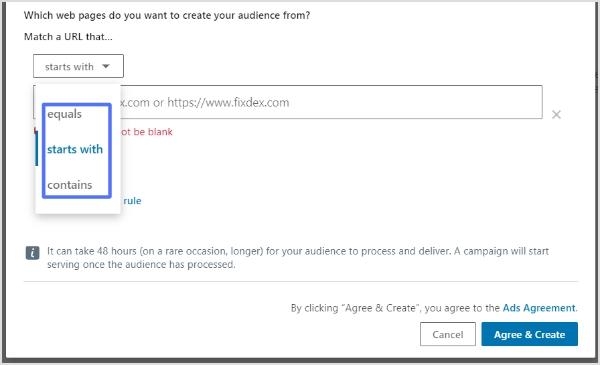Click the Cancel button
This screenshot has height=365, width=600.
[448, 334]
